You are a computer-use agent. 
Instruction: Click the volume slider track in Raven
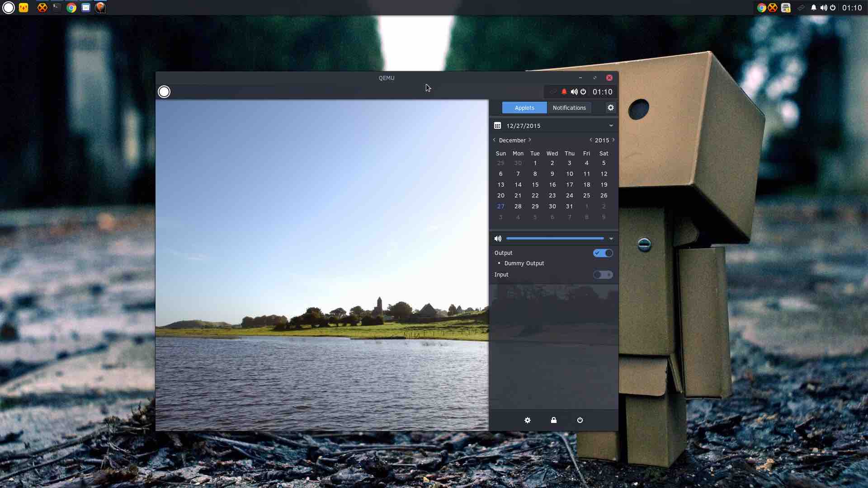coord(555,239)
